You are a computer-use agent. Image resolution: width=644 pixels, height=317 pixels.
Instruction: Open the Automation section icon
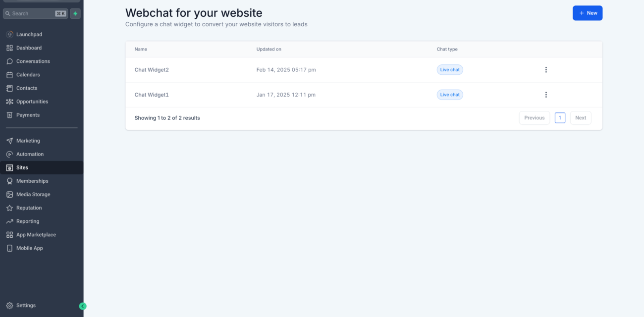(9, 154)
